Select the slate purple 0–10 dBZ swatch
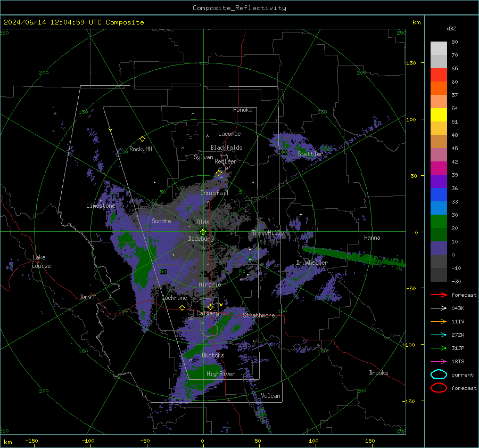Viewport: 479px width, 448px height. click(x=439, y=248)
